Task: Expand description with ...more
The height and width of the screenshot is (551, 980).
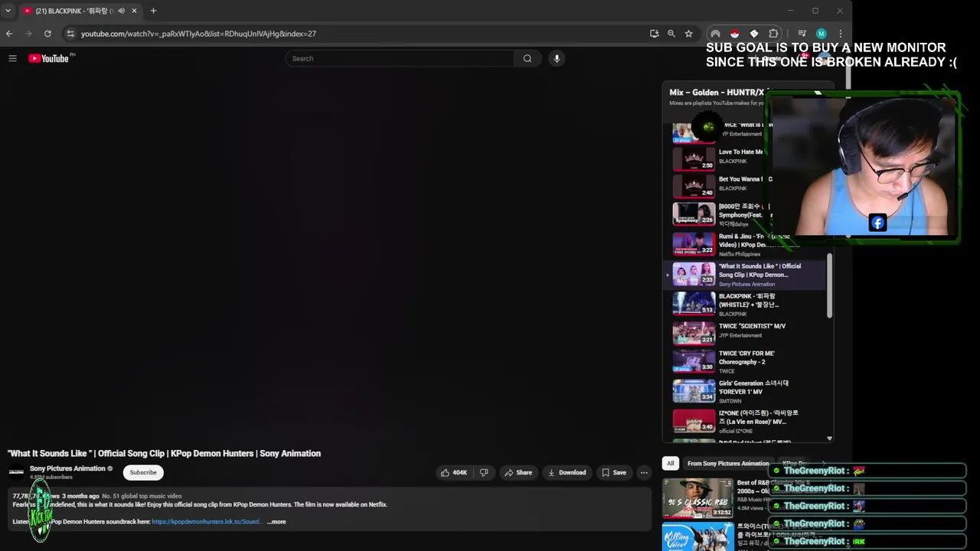Action: click(x=276, y=522)
